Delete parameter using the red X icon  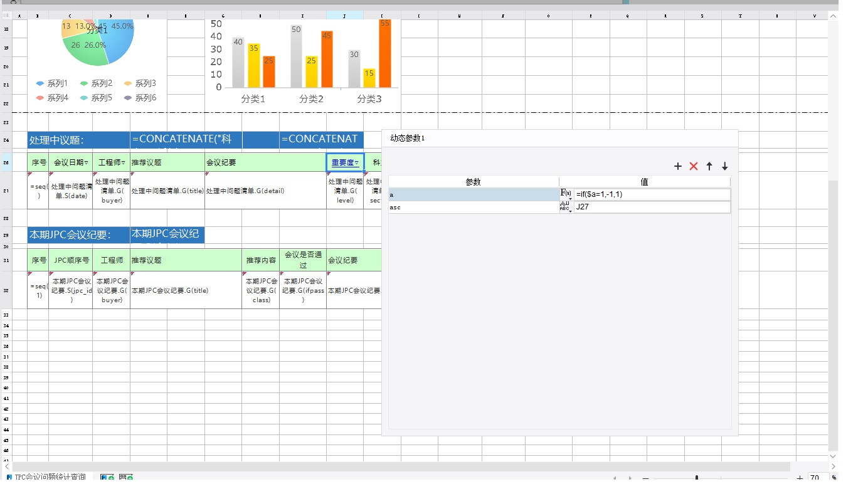click(694, 166)
